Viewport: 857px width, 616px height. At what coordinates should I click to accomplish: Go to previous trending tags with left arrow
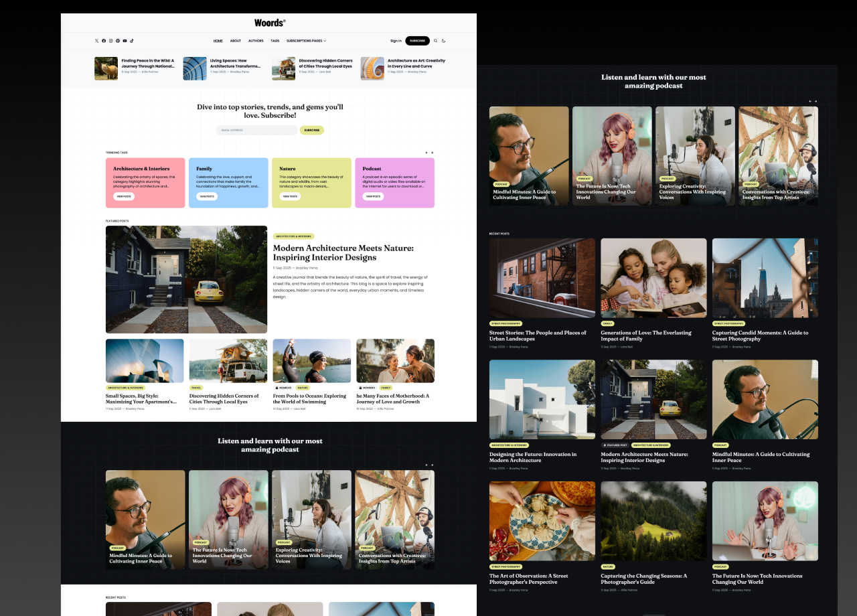(x=426, y=153)
